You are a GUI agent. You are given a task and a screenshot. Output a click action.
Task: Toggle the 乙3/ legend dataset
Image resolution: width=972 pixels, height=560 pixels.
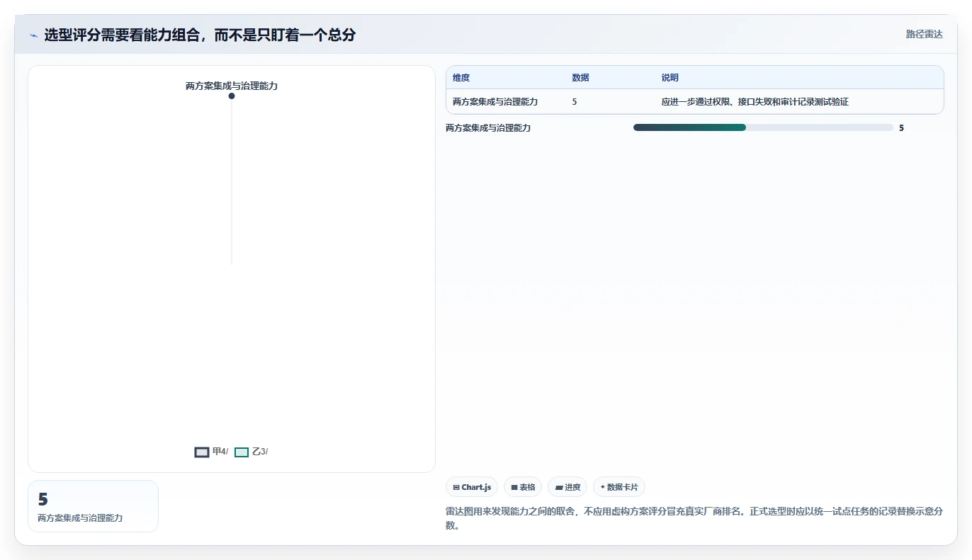252,452
